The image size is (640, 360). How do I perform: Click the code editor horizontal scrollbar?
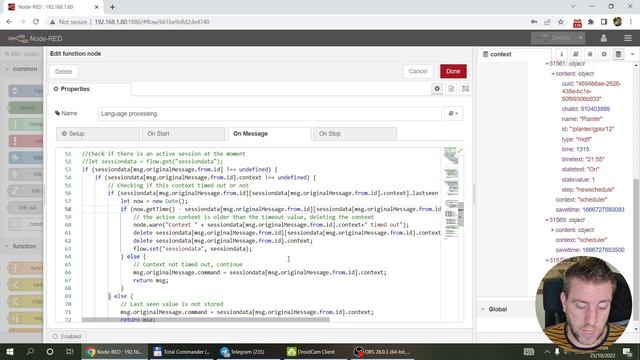click(205, 320)
